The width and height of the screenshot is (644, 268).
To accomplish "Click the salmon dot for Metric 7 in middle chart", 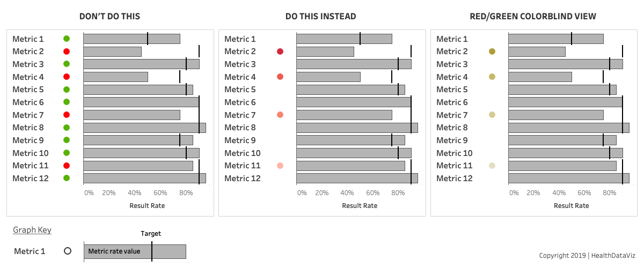I will [280, 115].
